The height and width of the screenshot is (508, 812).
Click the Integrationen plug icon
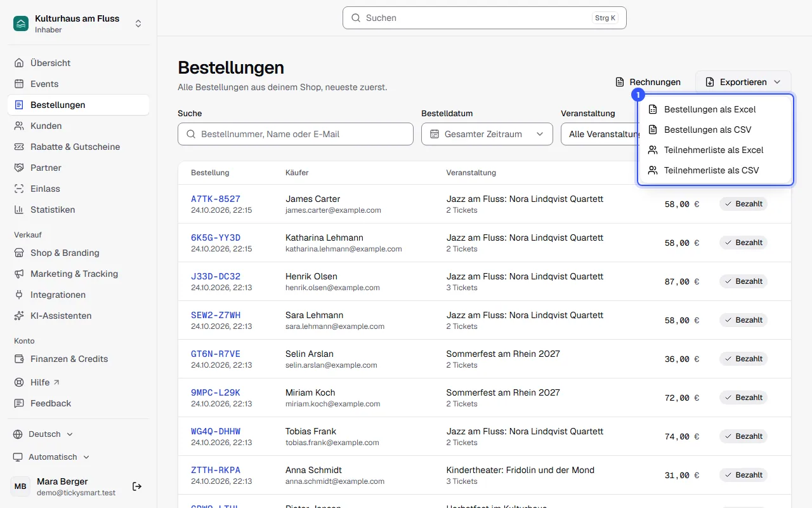coord(18,295)
